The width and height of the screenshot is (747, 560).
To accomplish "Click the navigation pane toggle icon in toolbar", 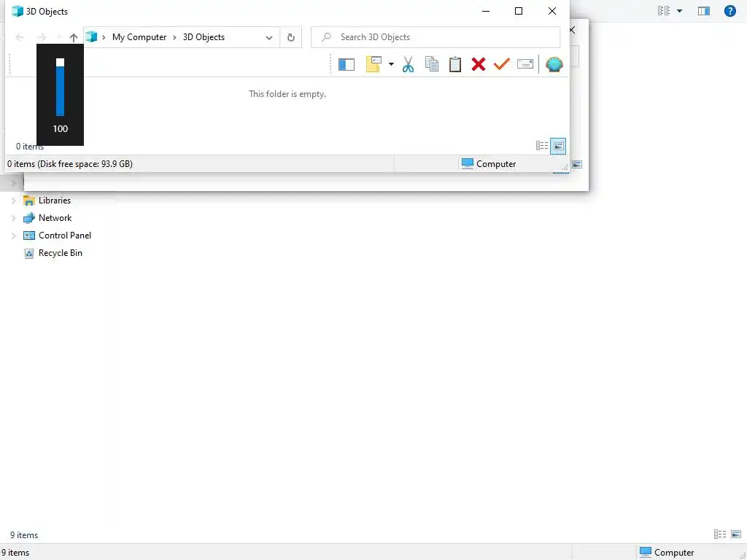I will [347, 64].
